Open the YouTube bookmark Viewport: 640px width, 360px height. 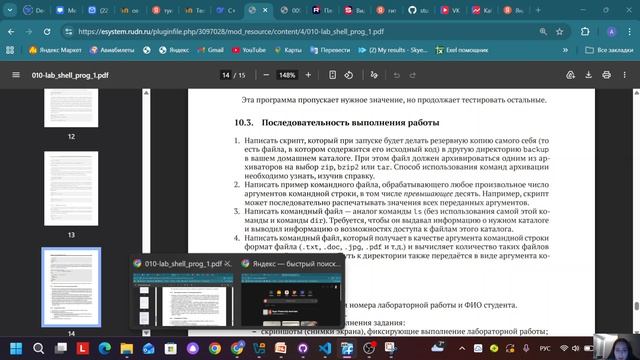(x=249, y=50)
